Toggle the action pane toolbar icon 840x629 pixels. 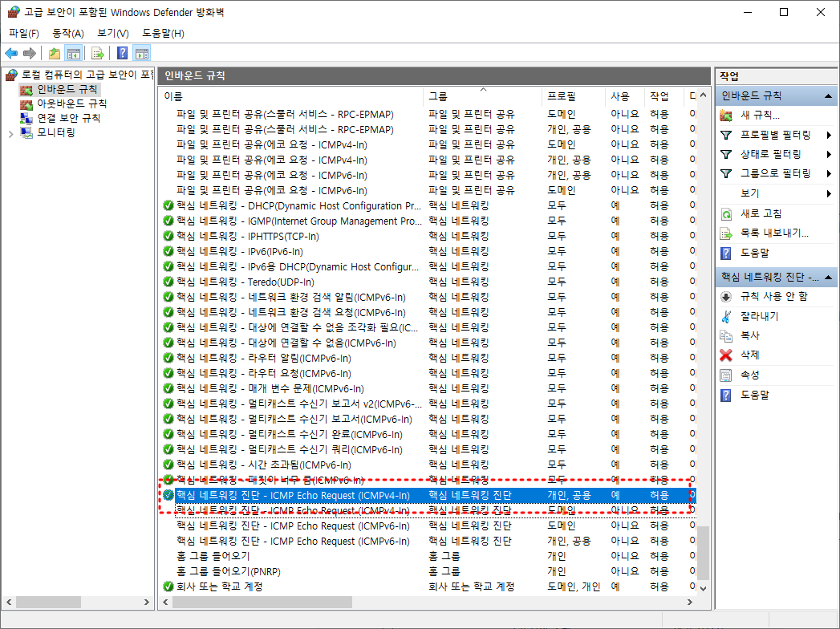pos(142,53)
